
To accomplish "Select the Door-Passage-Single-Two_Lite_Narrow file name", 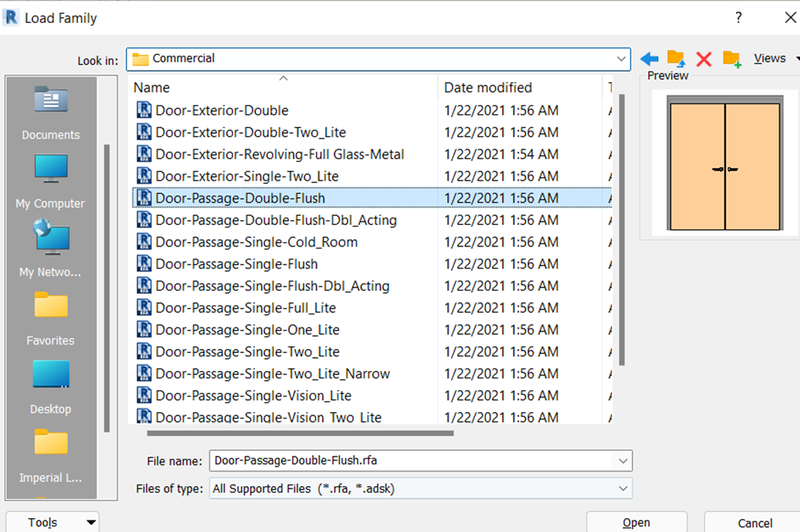I will 272,373.
